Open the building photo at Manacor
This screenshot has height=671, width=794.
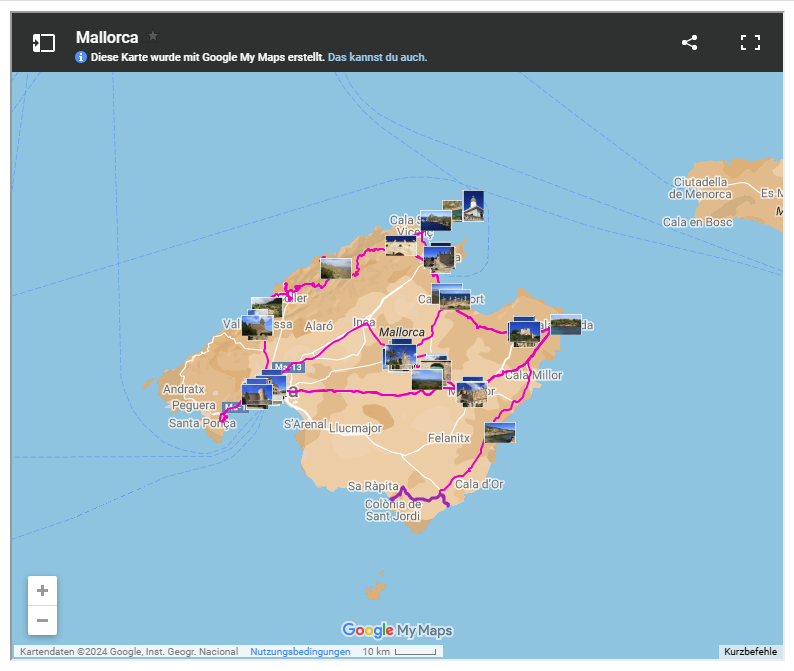pos(472,394)
